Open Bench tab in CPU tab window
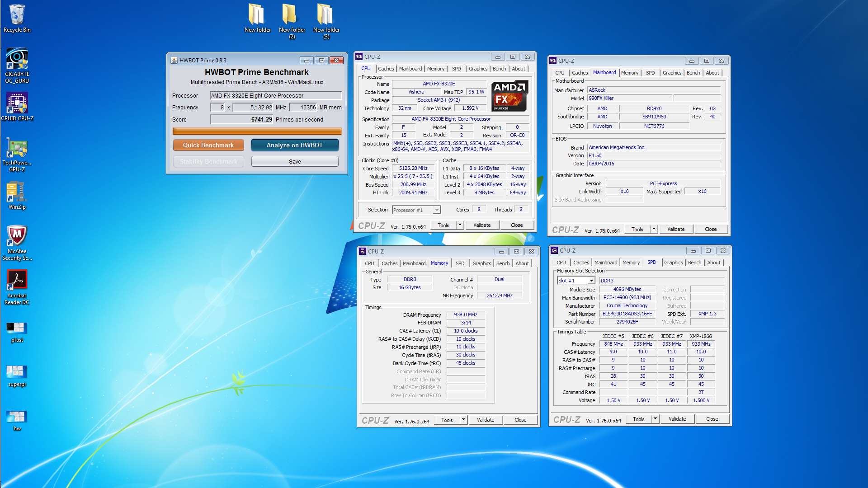 tap(499, 69)
